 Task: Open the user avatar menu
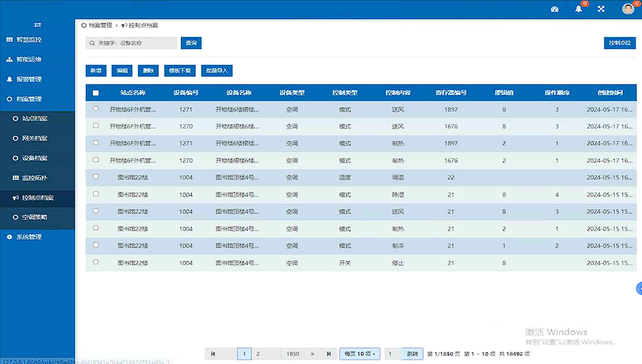pos(628,9)
